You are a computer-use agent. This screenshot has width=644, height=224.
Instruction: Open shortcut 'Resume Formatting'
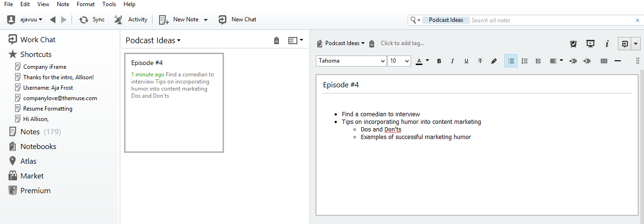44,108
